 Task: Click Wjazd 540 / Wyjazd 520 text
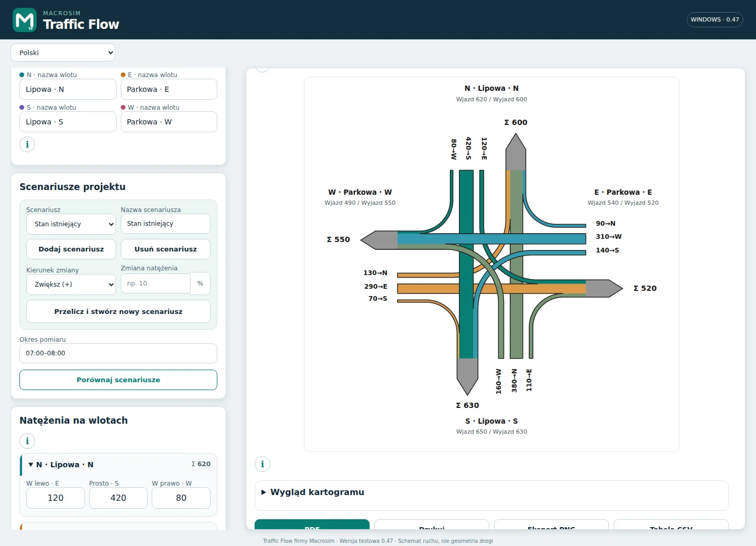[x=623, y=203]
